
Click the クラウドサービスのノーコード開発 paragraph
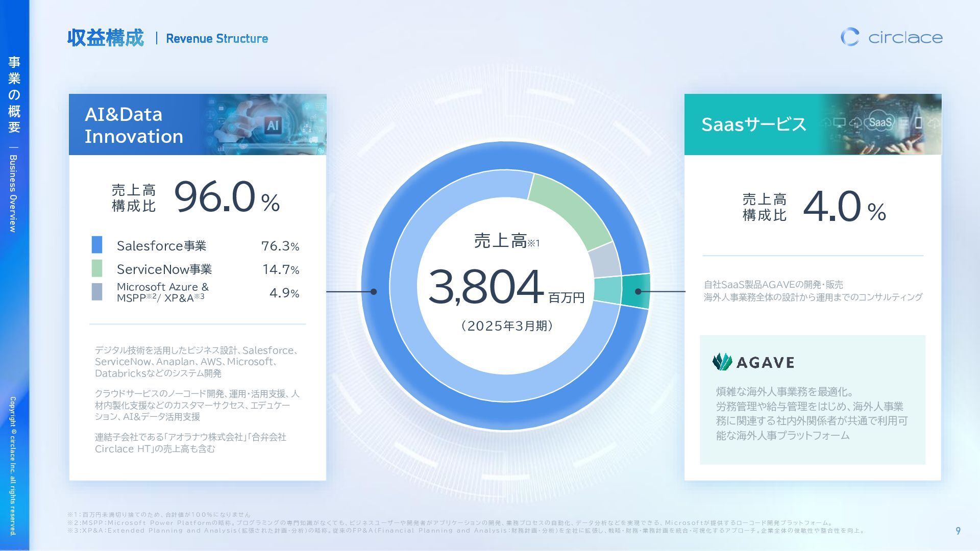click(197, 405)
